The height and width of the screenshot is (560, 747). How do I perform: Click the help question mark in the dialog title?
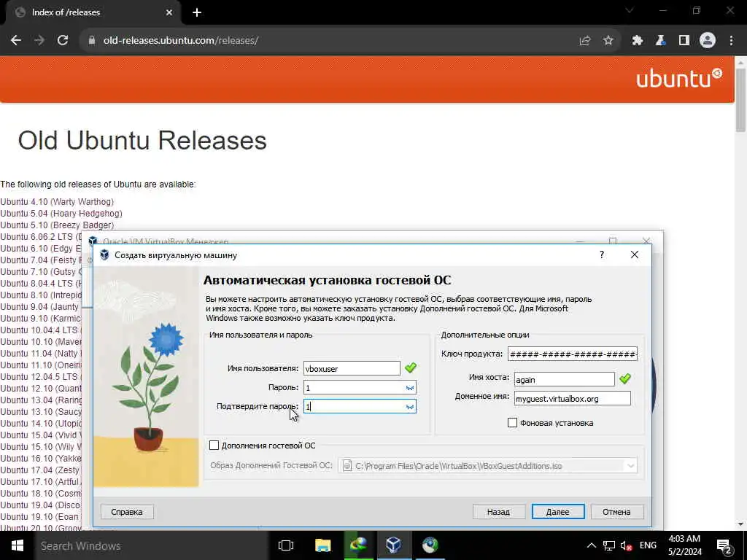602,254
